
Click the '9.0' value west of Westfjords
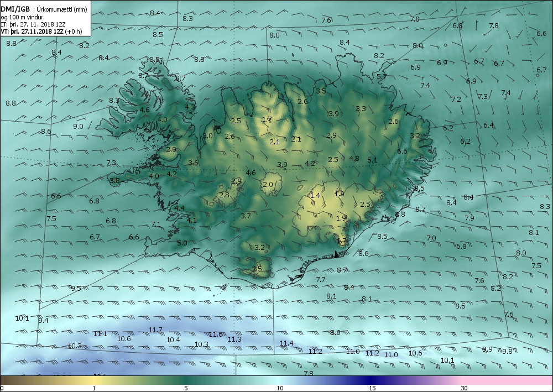click(79, 127)
